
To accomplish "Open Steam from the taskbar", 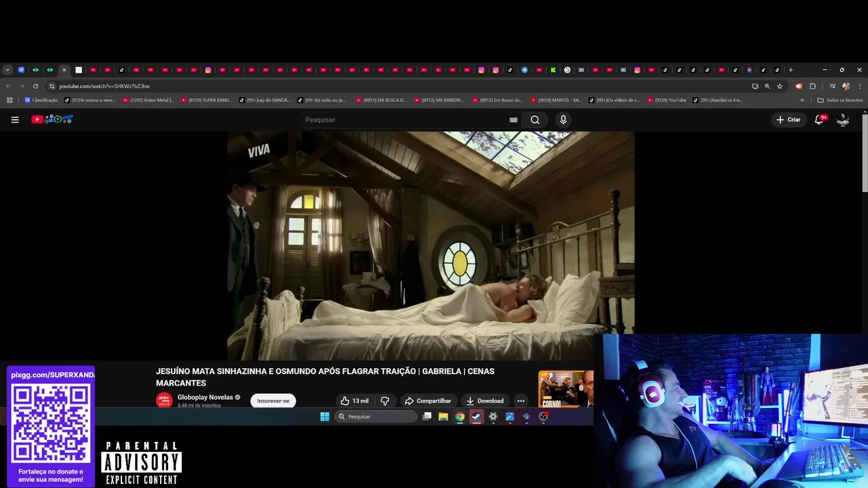I will tap(477, 417).
